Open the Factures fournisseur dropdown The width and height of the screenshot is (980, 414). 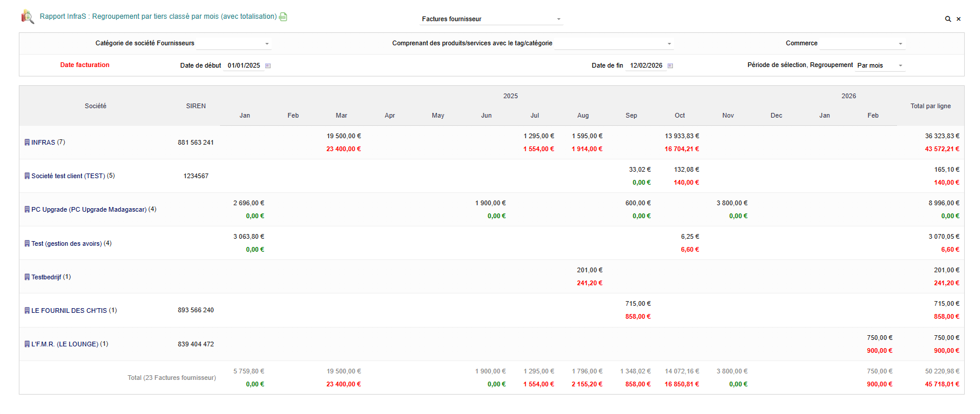[x=491, y=19]
